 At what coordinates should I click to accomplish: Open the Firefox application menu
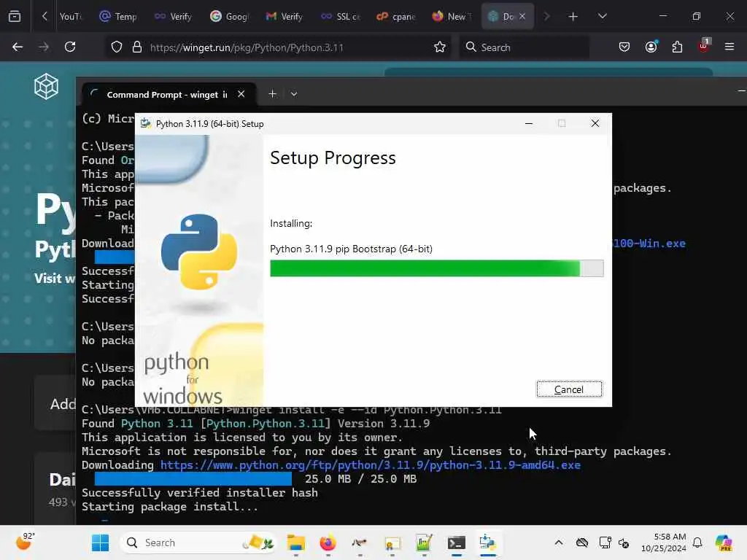(729, 47)
